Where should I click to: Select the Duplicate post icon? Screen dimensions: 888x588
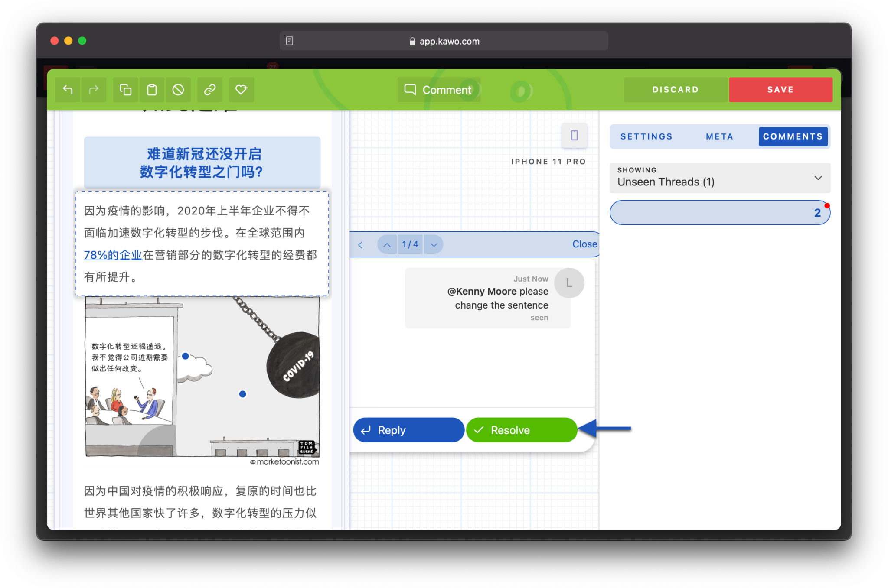coord(125,90)
